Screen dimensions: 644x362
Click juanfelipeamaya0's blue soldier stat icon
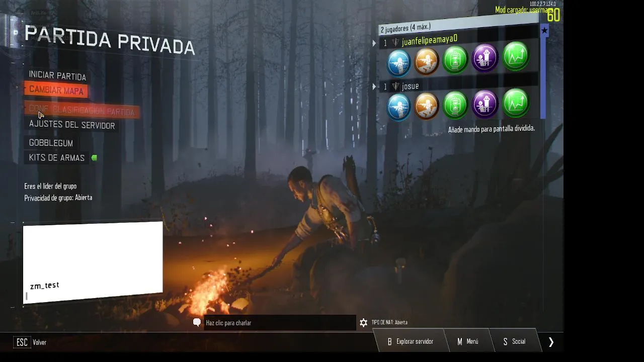pyautogui.click(x=398, y=63)
